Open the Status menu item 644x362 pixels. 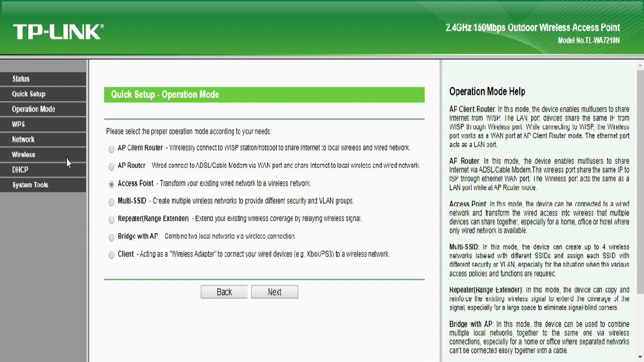[43, 79]
